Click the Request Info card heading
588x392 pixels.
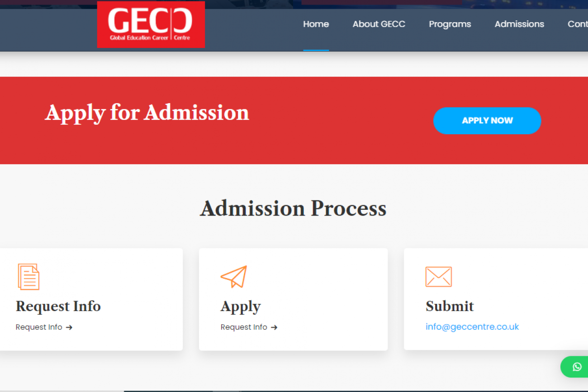[58, 307]
